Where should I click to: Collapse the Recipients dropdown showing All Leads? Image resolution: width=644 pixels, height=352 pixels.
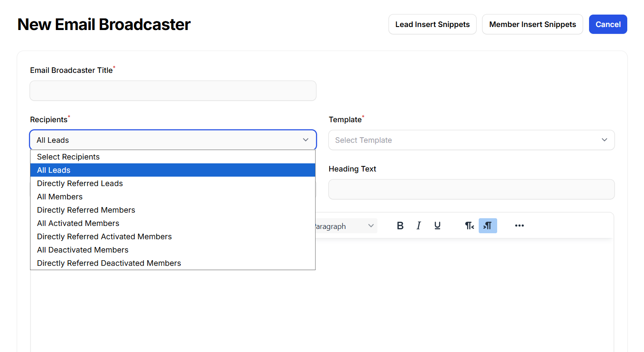[x=173, y=140]
